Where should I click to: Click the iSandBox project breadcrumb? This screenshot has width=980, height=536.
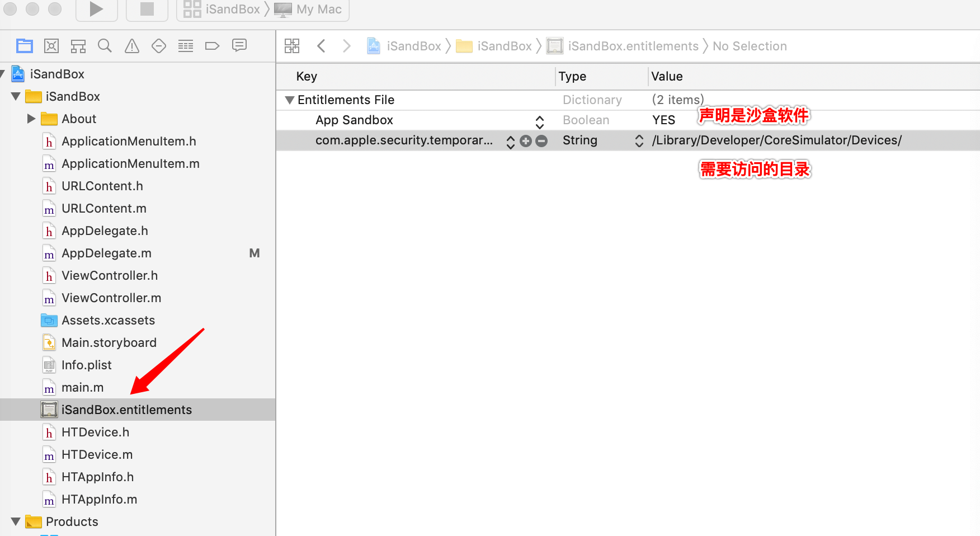404,46
